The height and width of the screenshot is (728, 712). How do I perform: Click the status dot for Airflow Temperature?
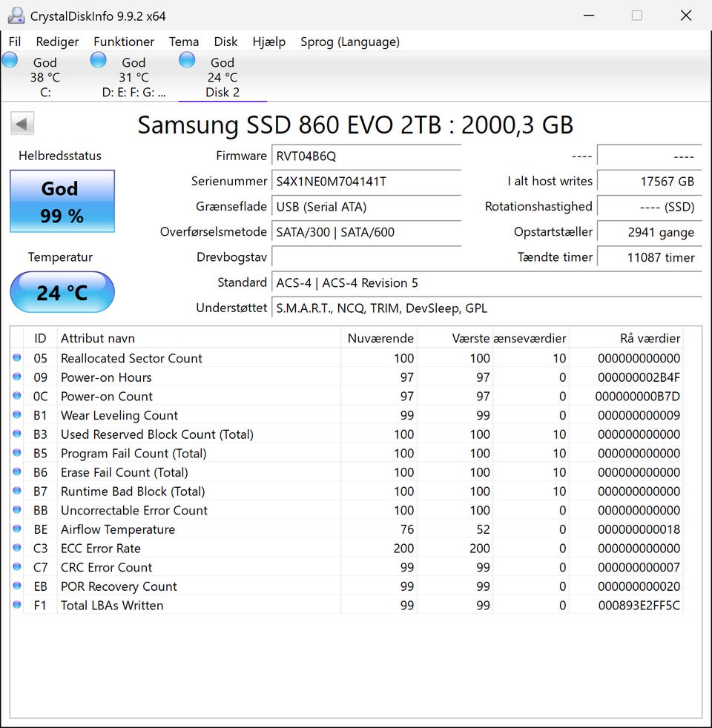[17, 529]
